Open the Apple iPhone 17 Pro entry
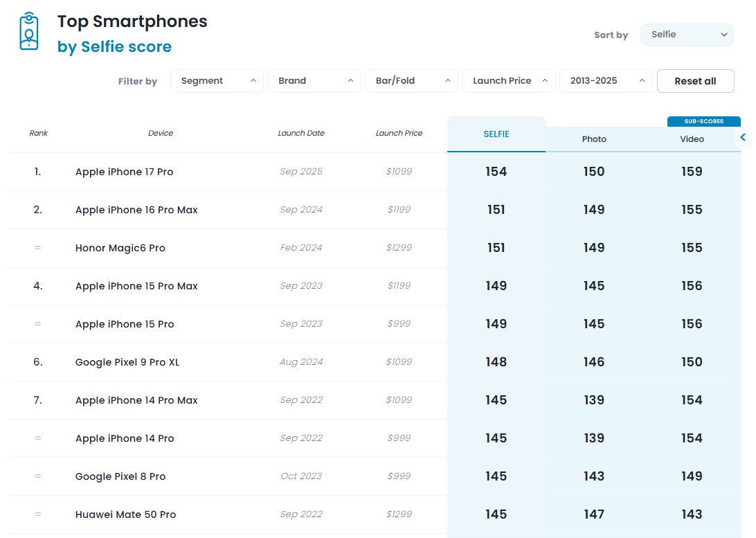Viewport: 756px width, 538px height. (x=124, y=172)
